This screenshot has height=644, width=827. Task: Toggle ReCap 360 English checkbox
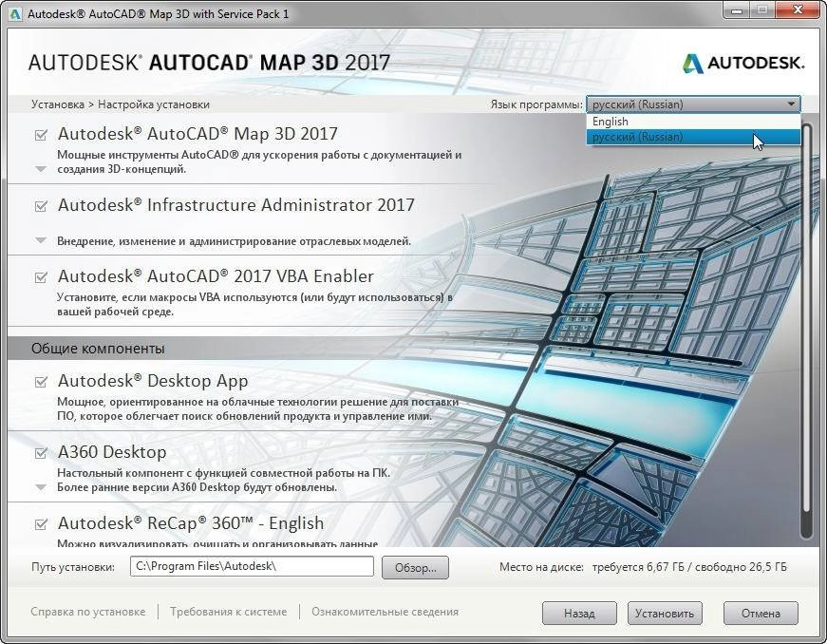click(x=41, y=524)
